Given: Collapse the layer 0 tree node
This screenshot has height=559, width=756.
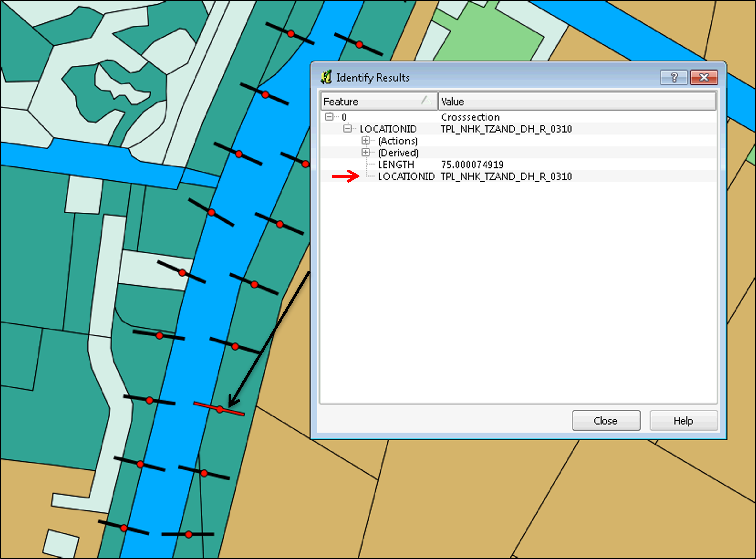Looking at the screenshot, I should coord(329,117).
